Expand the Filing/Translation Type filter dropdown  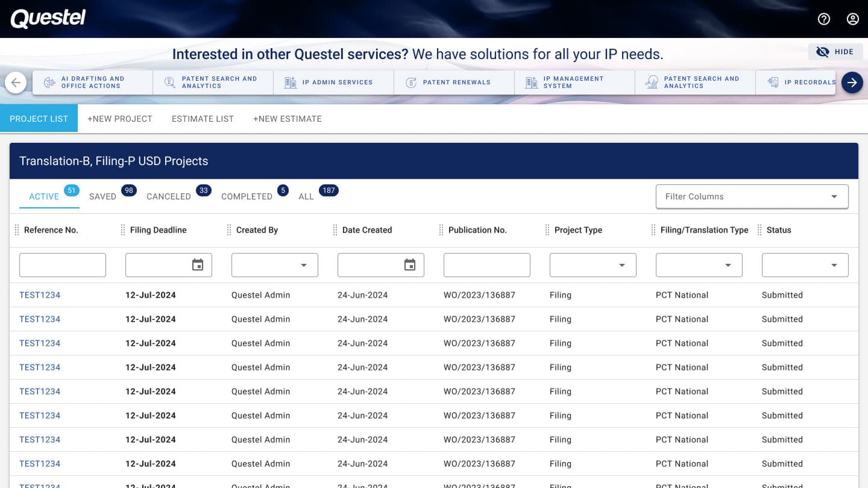click(699, 265)
